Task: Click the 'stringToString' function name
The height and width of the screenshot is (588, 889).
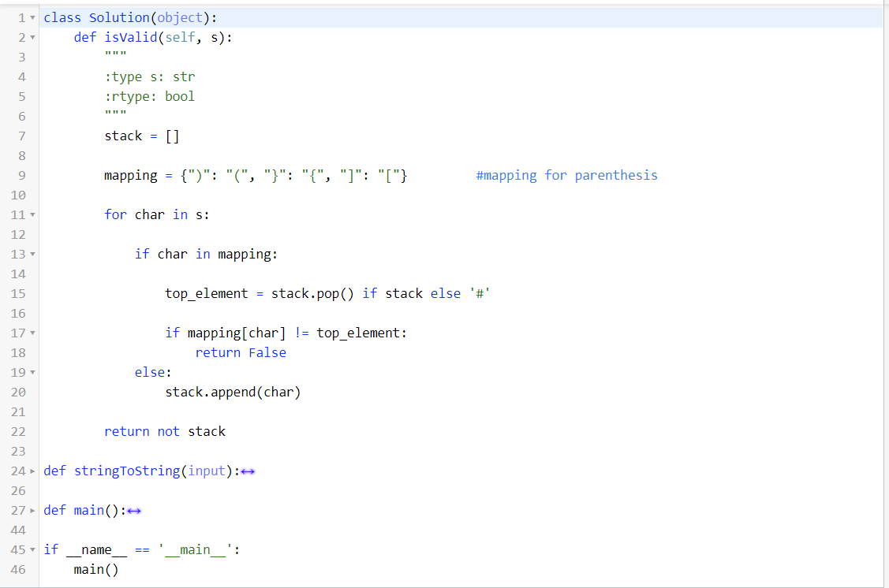Action: click(x=127, y=471)
